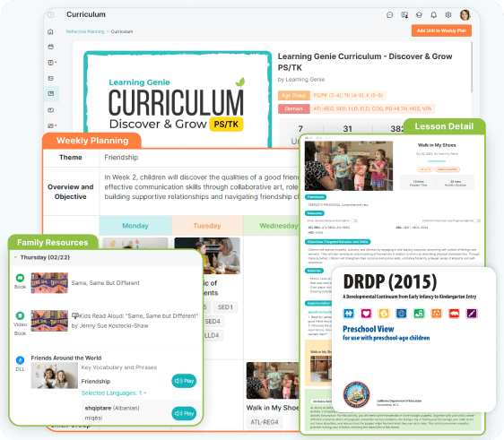Click the pink heart DRDP domain icon
The width and height of the screenshot is (504, 440).
click(x=366, y=313)
